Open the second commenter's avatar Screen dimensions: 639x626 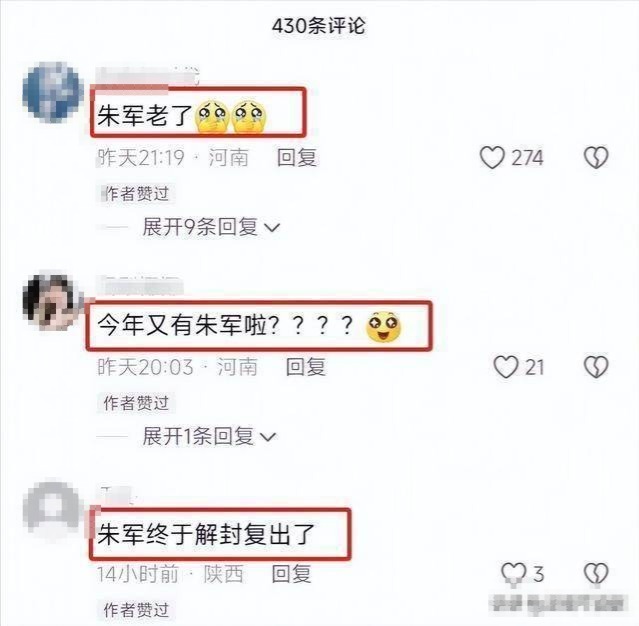pos(51,301)
